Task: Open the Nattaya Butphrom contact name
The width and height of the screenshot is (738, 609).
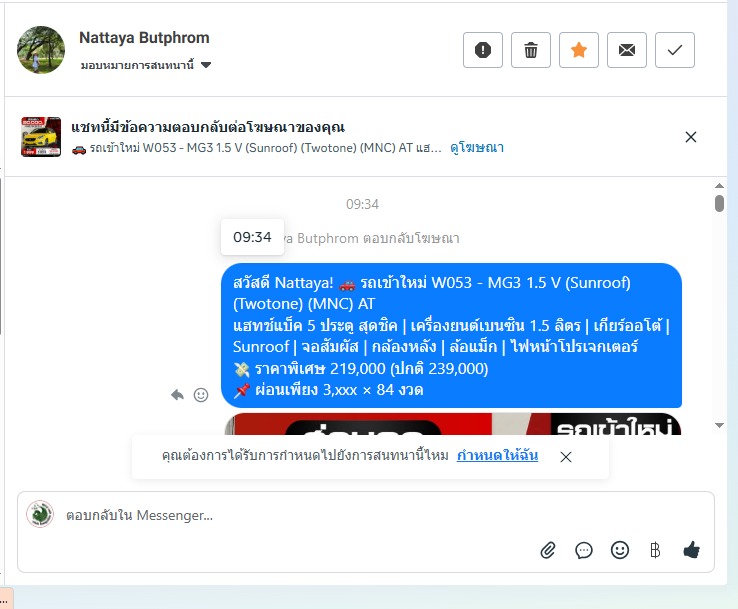Action: (x=144, y=38)
